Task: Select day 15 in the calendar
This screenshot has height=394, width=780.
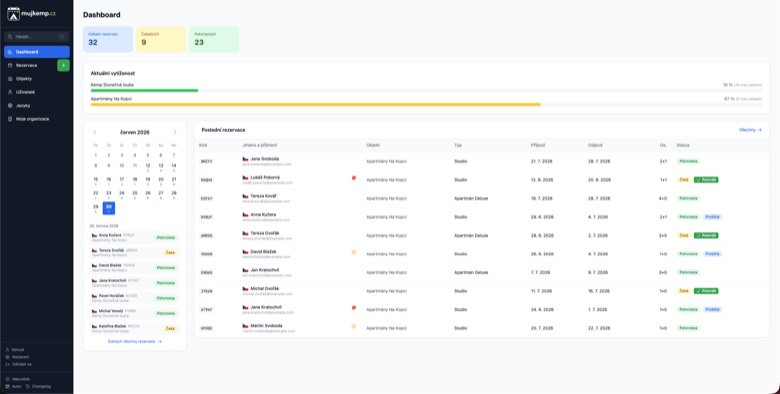Action: pyautogui.click(x=96, y=180)
